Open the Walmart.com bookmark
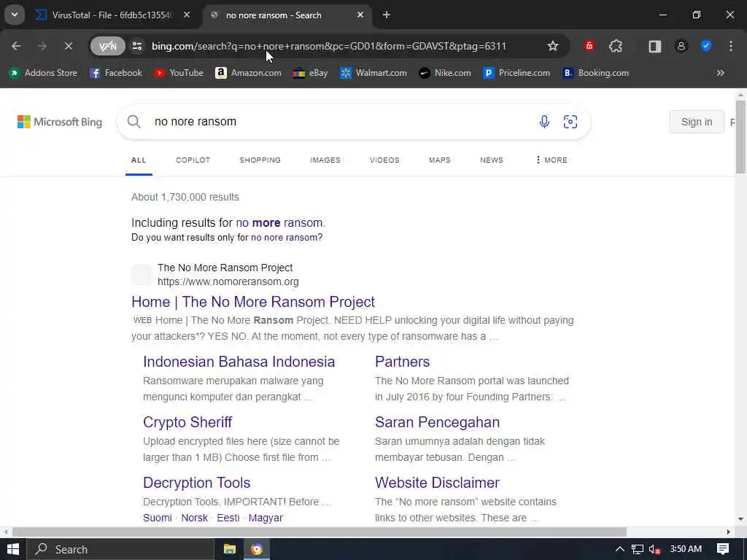The image size is (747, 560). [373, 73]
